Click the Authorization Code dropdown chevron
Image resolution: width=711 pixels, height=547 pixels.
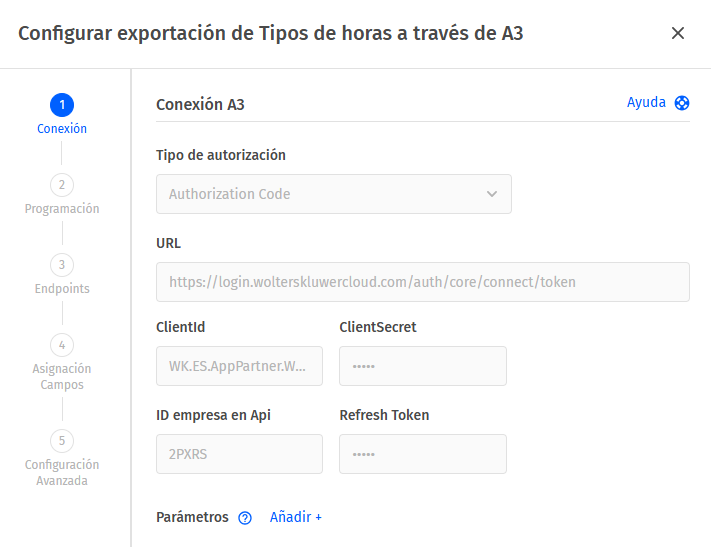[491, 194]
